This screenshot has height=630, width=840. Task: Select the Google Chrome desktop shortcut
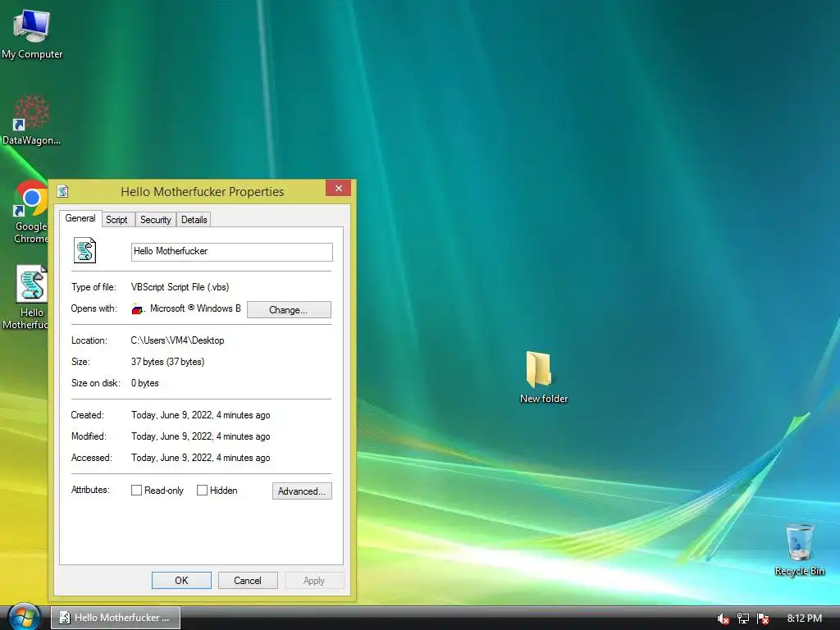30,212
